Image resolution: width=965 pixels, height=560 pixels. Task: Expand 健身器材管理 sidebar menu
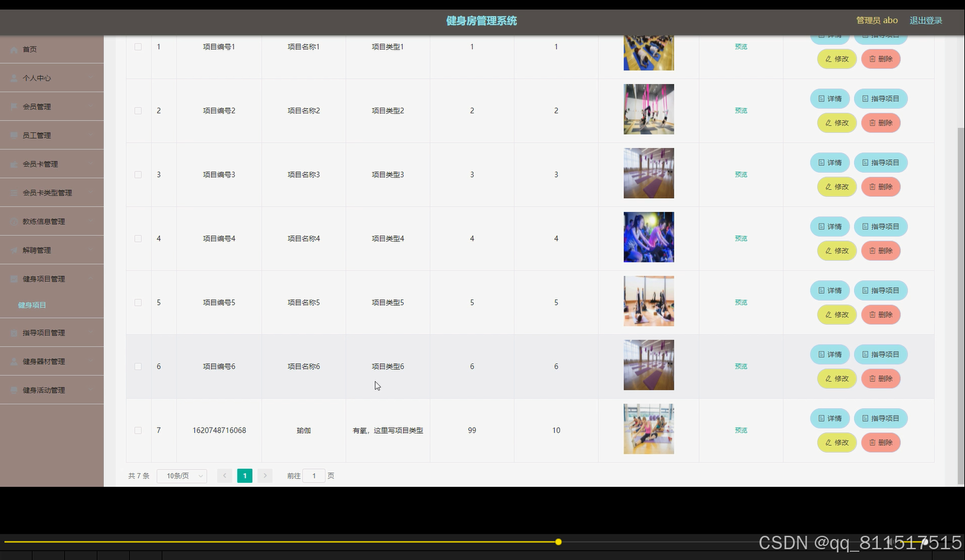click(52, 361)
